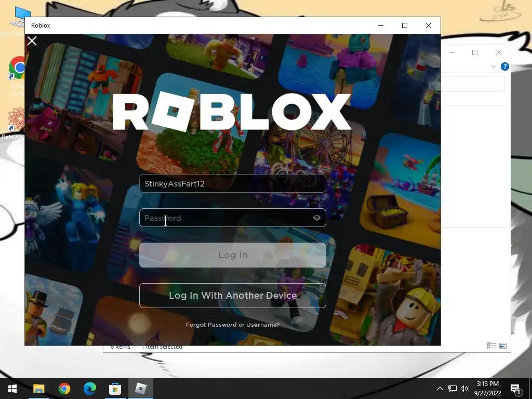
Task: Open the DataWarrior desktop shortcut
Action: coord(13,124)
